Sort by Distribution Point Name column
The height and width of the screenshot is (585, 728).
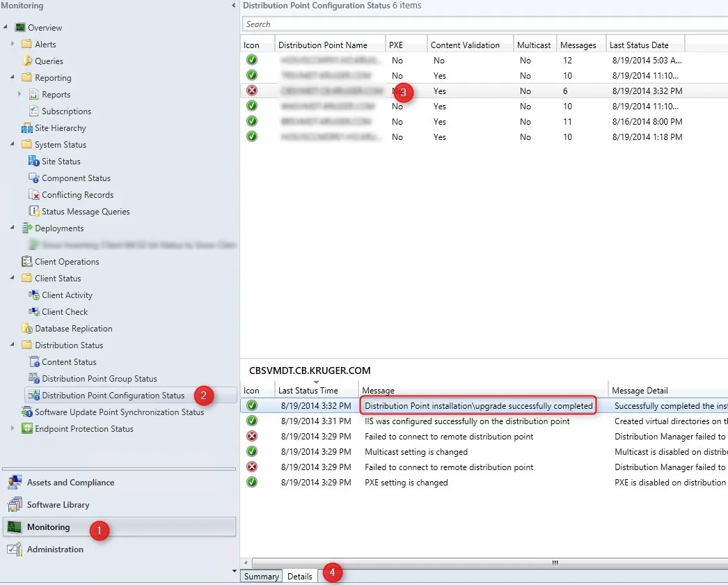pos(330,45)
